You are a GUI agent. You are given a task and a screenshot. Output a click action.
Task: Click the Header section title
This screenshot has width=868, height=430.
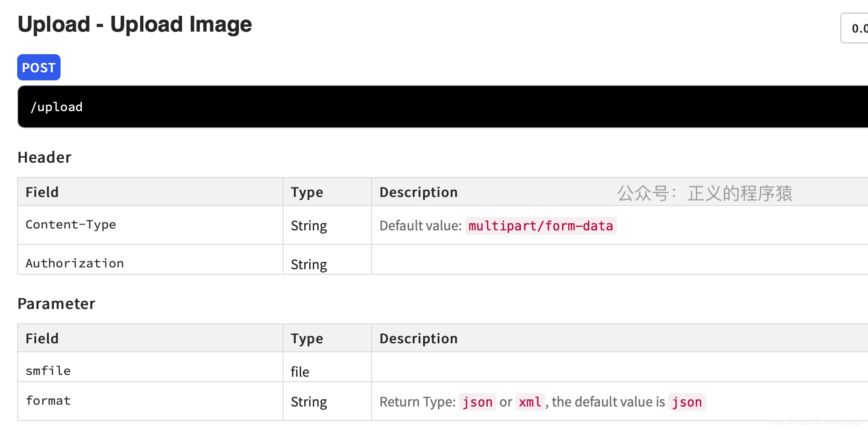44,157
